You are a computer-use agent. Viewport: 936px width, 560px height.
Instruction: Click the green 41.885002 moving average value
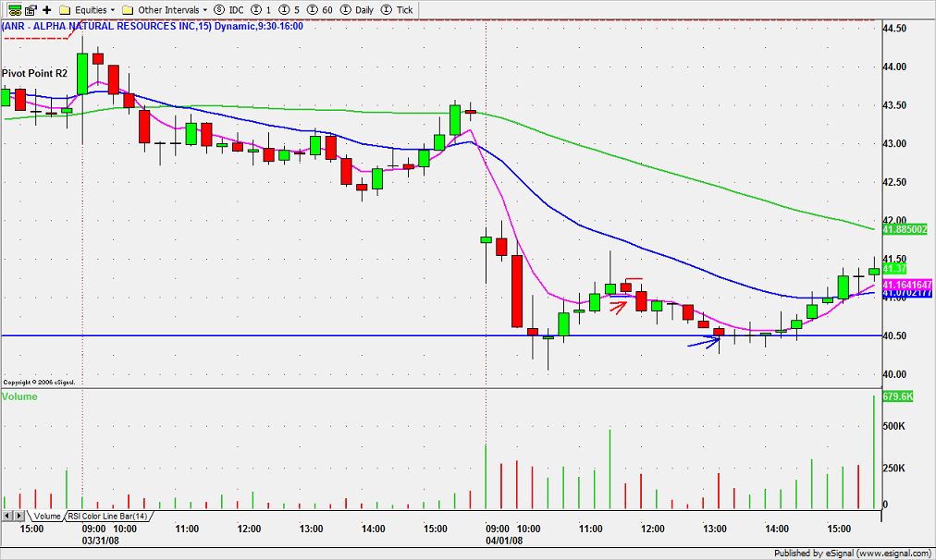click(905, 229)
